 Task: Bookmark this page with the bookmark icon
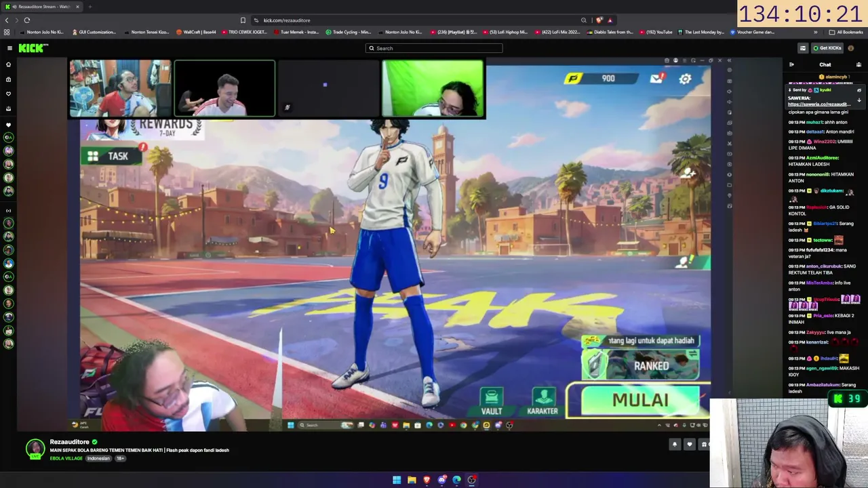tap(243, 20)
